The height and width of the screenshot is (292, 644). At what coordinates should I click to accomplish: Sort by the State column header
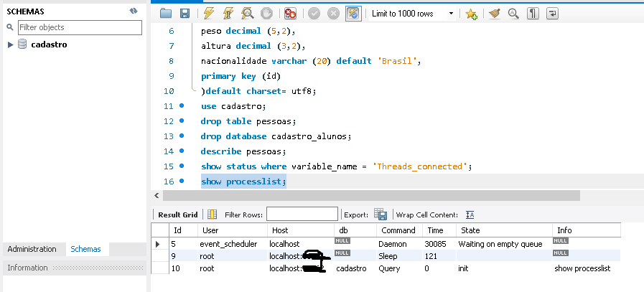pos(504,230)
